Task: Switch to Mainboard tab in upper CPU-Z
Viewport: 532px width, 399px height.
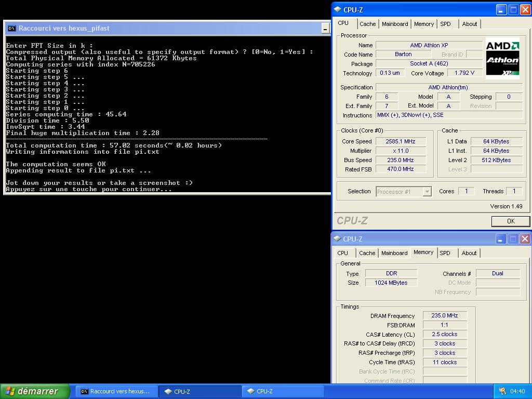Action: click(x=395, y=24)
